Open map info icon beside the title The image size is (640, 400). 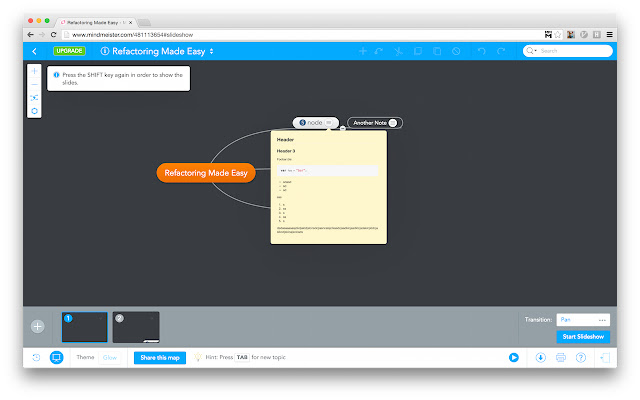105,51
